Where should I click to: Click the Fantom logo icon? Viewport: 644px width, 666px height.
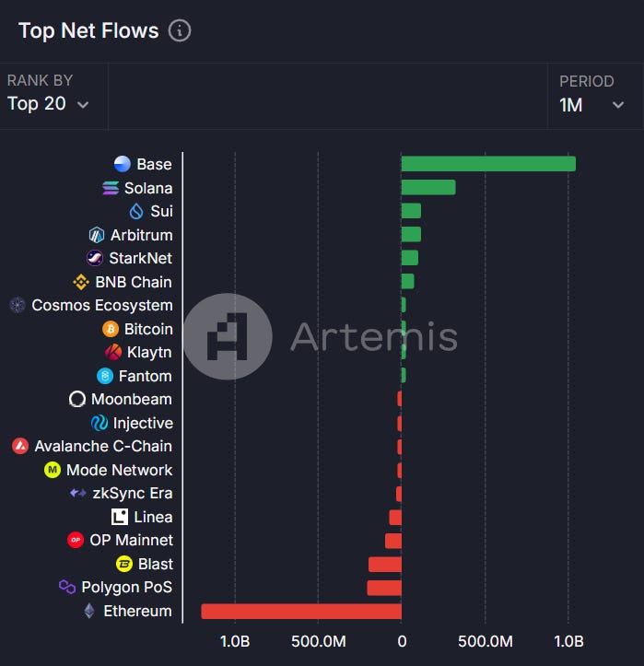[x=105, y=376]
